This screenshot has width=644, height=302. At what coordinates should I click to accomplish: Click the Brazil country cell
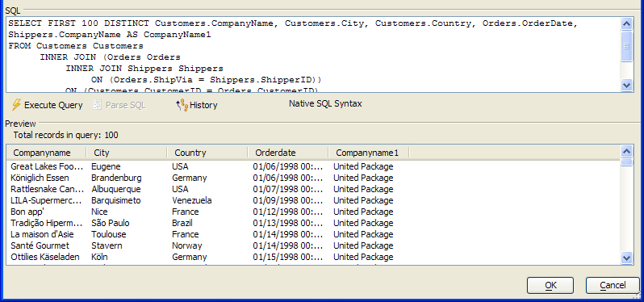(x=182, y=223)
